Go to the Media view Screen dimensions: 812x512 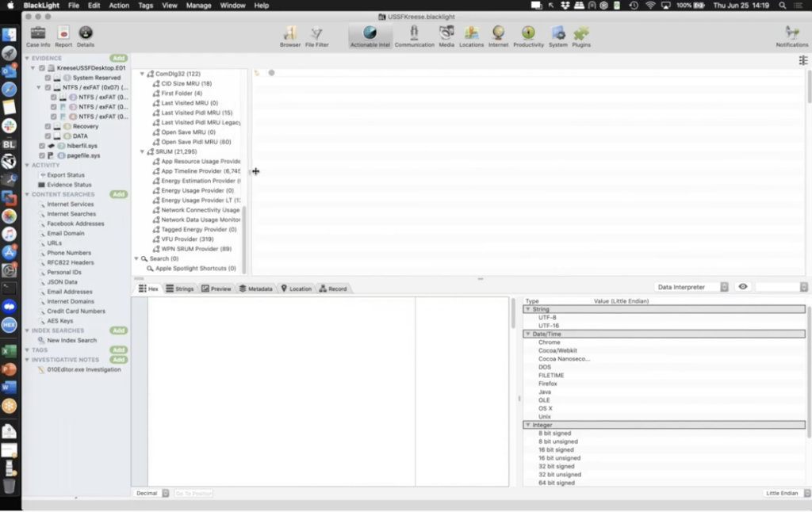446,36
